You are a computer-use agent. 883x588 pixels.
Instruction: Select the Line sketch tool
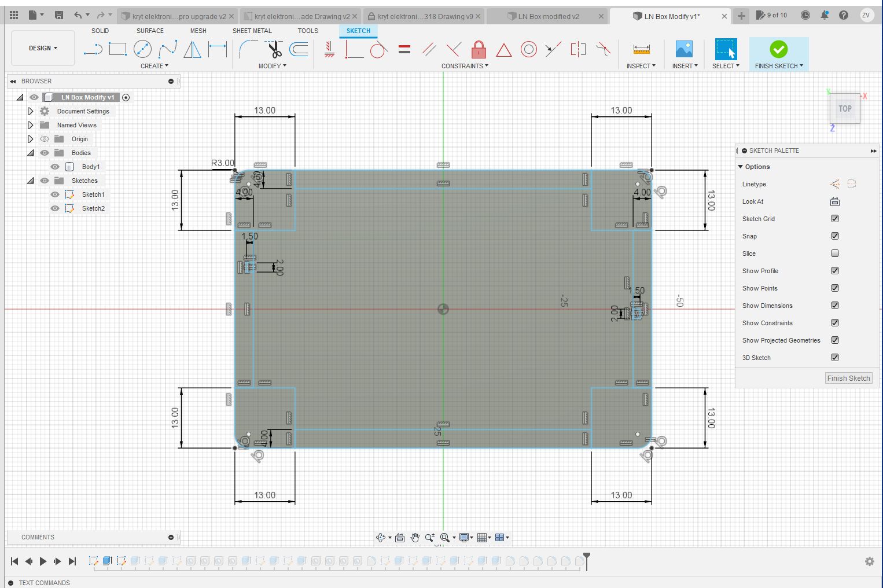[x=93, y=50]
